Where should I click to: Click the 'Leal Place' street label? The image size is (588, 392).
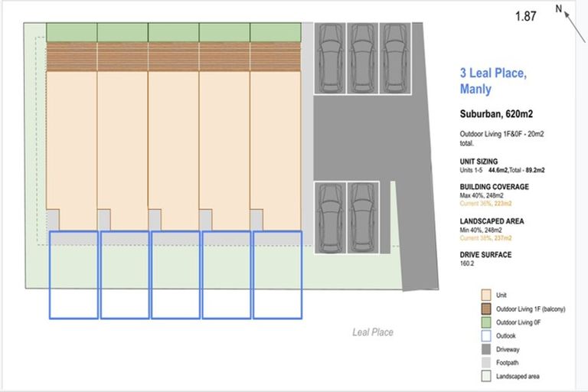point(372,332)
